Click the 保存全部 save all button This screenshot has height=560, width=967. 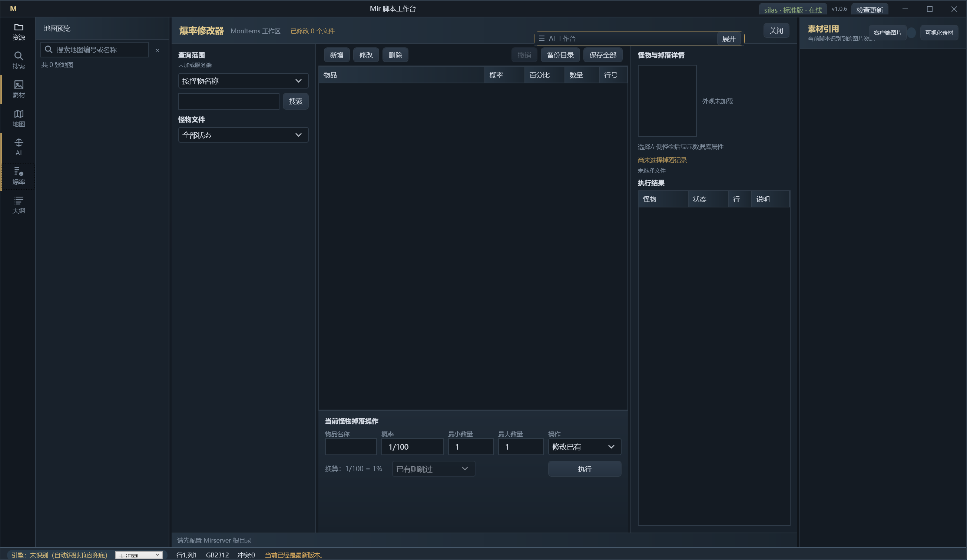pyautogui.click(x=602, y=55)
